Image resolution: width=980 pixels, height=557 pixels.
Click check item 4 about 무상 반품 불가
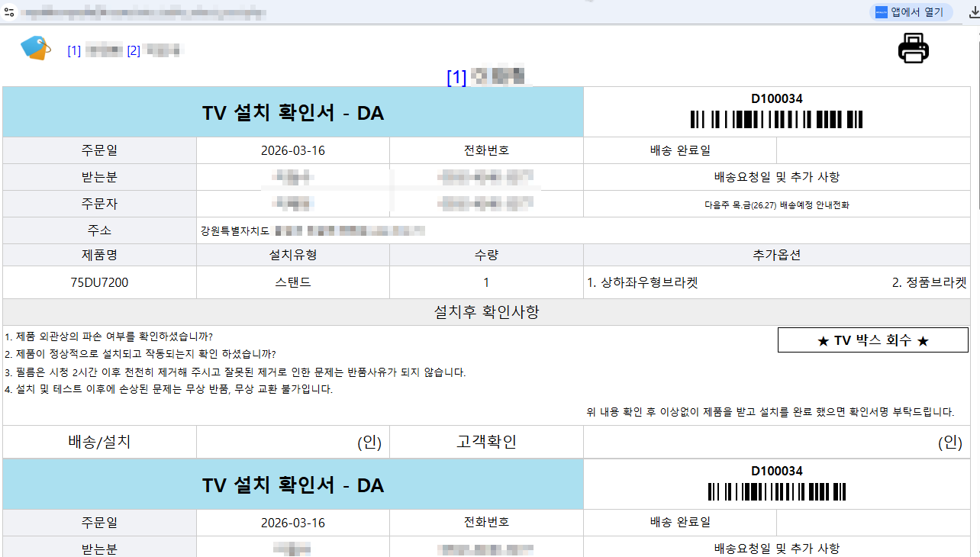click(x=168, y=389)
